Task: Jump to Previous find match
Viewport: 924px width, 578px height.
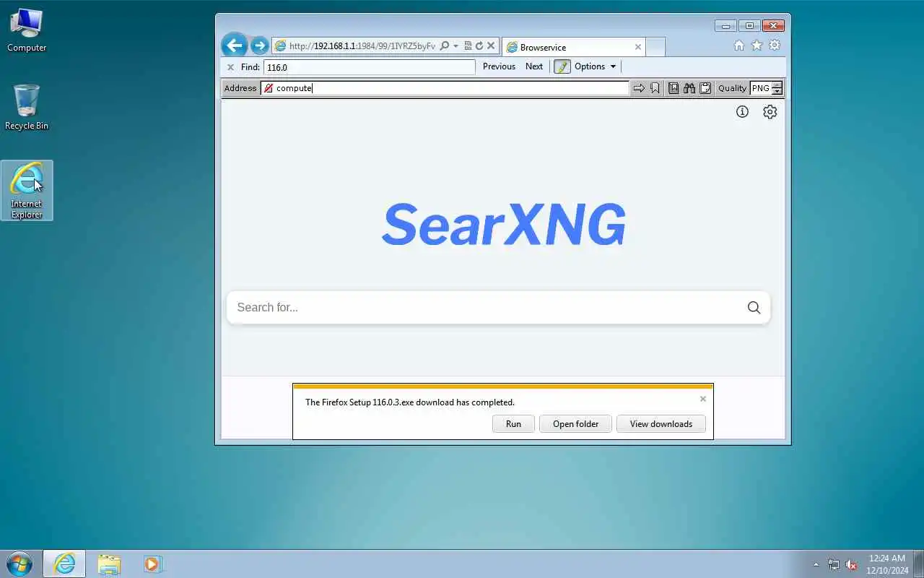Action: (499, 66)
